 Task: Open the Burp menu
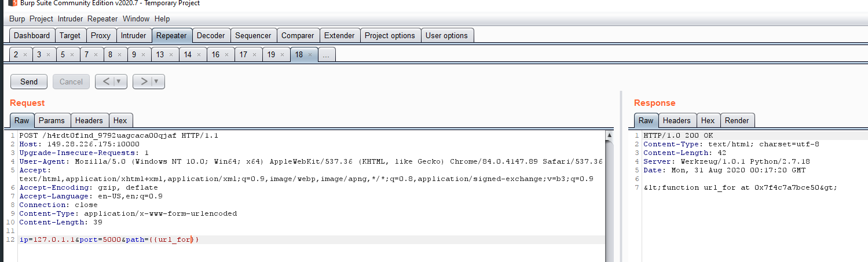(x=17, y=19)
